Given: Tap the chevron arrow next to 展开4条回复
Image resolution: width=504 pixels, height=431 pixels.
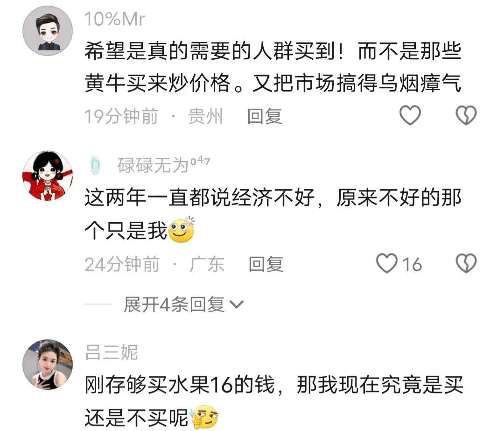Looking at the screenshot, I should [237, 304].
